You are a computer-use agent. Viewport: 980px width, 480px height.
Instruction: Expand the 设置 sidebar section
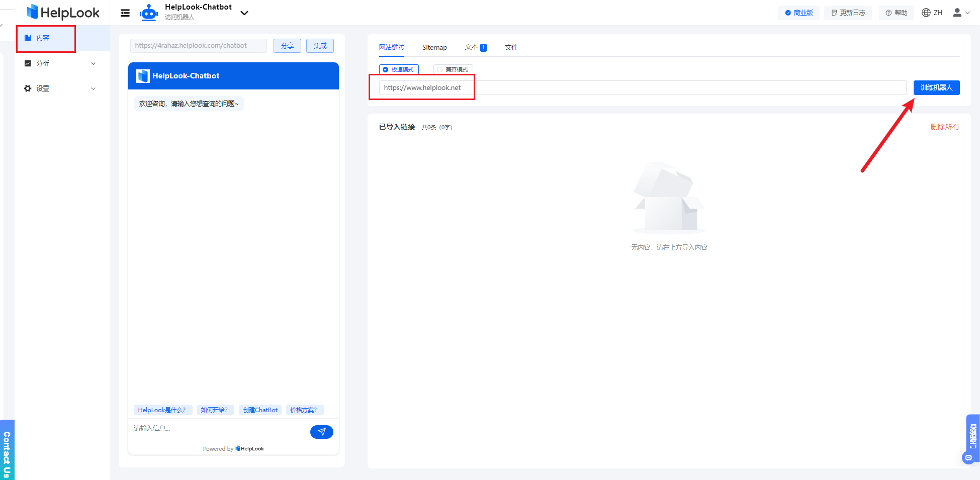pyautogui.click(x=93, y=88)
